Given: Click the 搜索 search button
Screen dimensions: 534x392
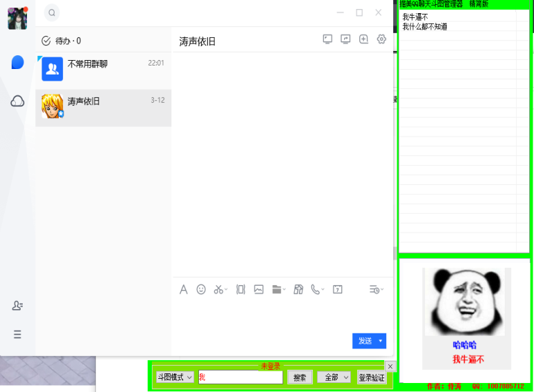Looking at the screenshot, I should (x=300, y=378).
